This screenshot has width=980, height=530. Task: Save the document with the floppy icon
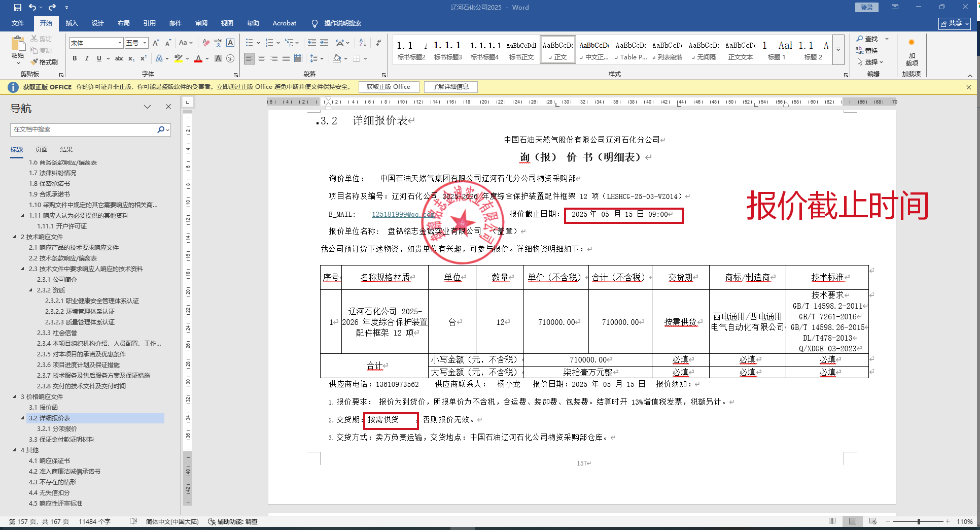coord(18,8)
